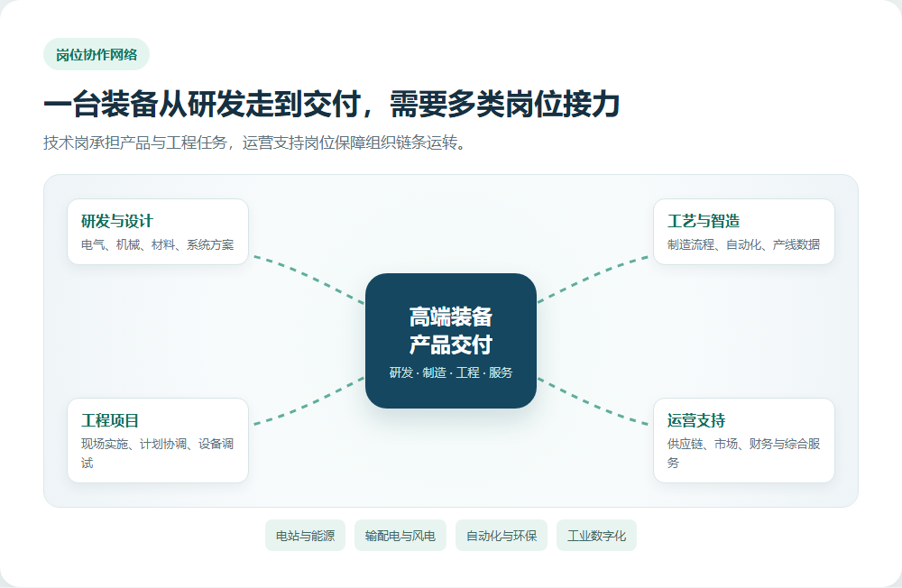
Task: Select the 输配电与风电 tag
Action: point(400,536)
